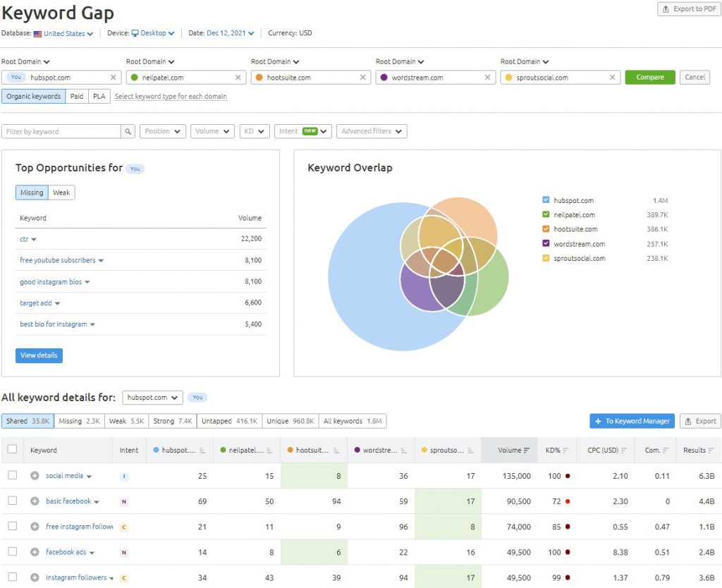722x588 pixels.
Task: Select Weak tab in Top Opportunities
Action: pos(61,192)
